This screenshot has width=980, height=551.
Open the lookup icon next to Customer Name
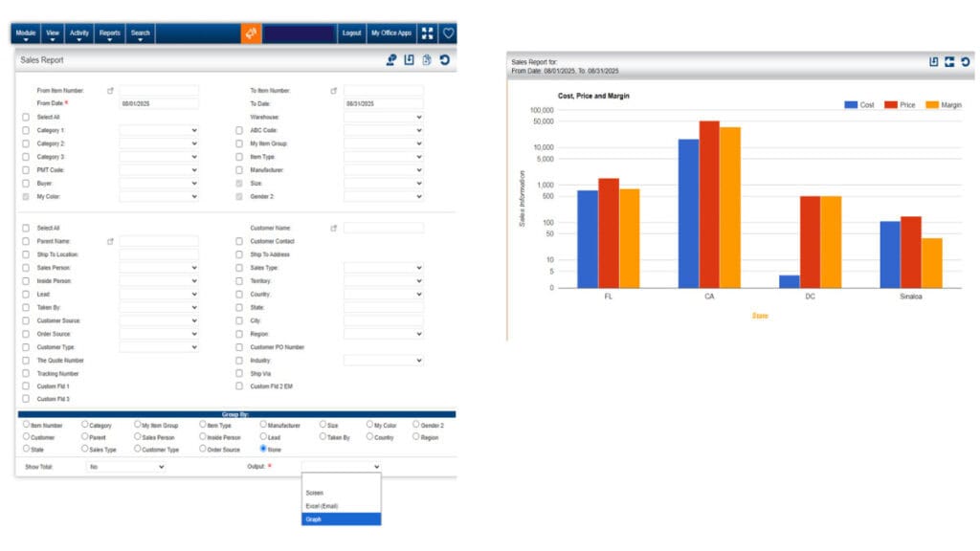334,228
